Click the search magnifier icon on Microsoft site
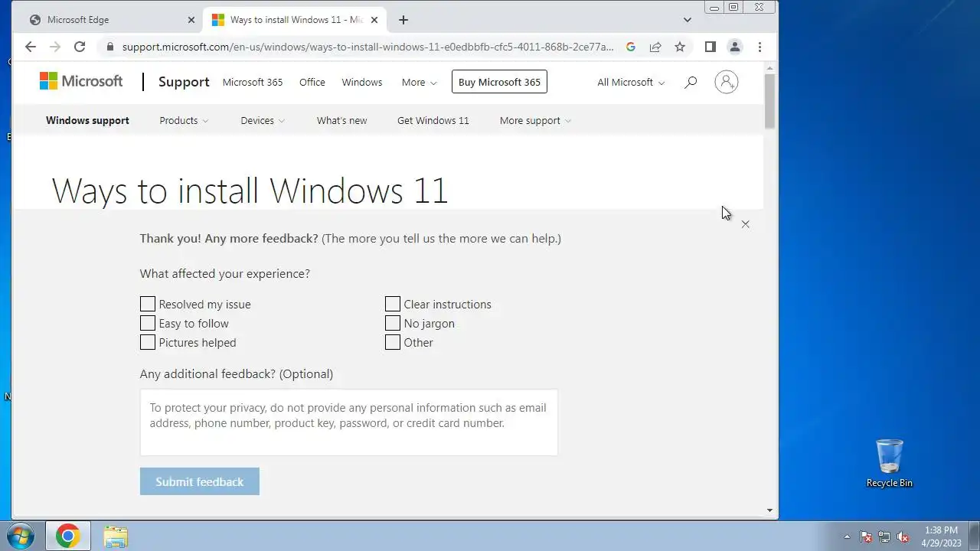This screenshot has width=980, height=551. point(691,82)
